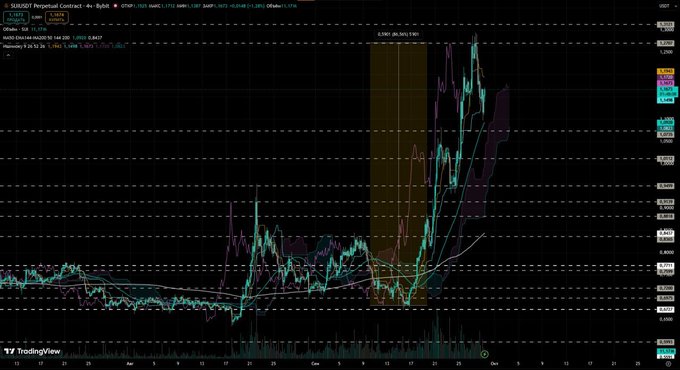Click the 0,6727 price label on the scale
This screenshot has height=370, width=680.
(x=666, y=309)
